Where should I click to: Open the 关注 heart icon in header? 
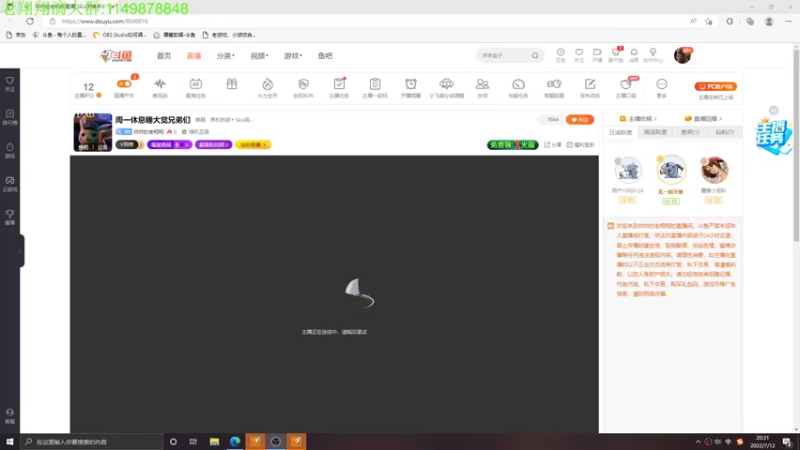tap(579, 55)
